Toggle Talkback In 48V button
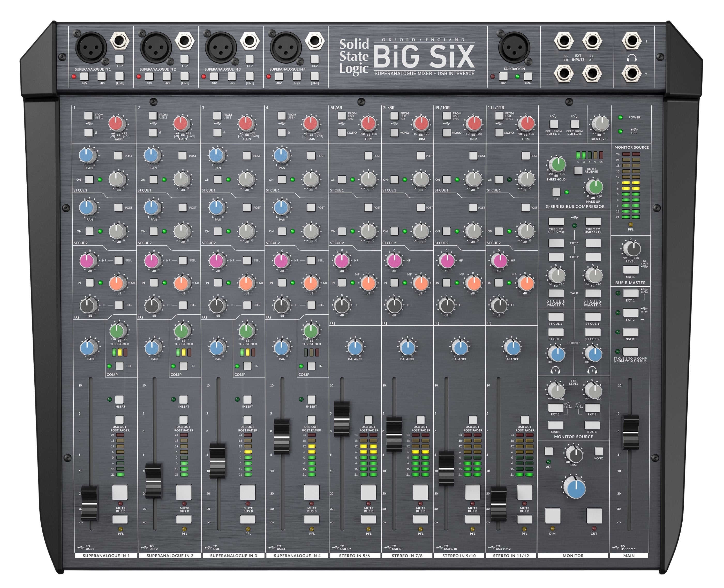This screenshot has width=724, height=588. click(x=503, y=76)
